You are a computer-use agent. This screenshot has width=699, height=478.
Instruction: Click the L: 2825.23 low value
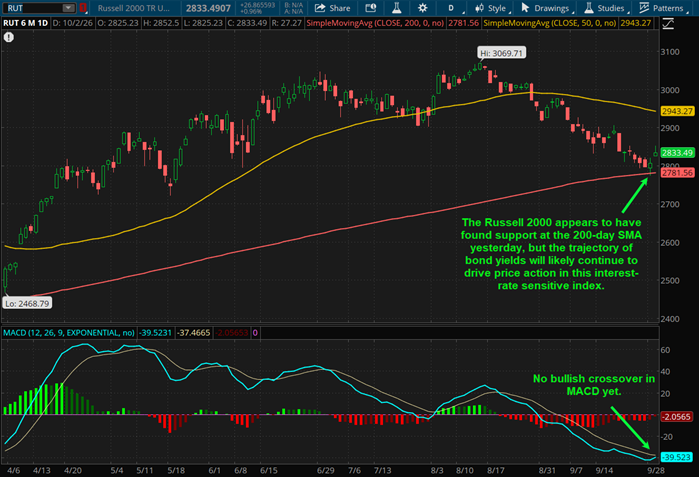pyautogui.click(x=204, y=23)
